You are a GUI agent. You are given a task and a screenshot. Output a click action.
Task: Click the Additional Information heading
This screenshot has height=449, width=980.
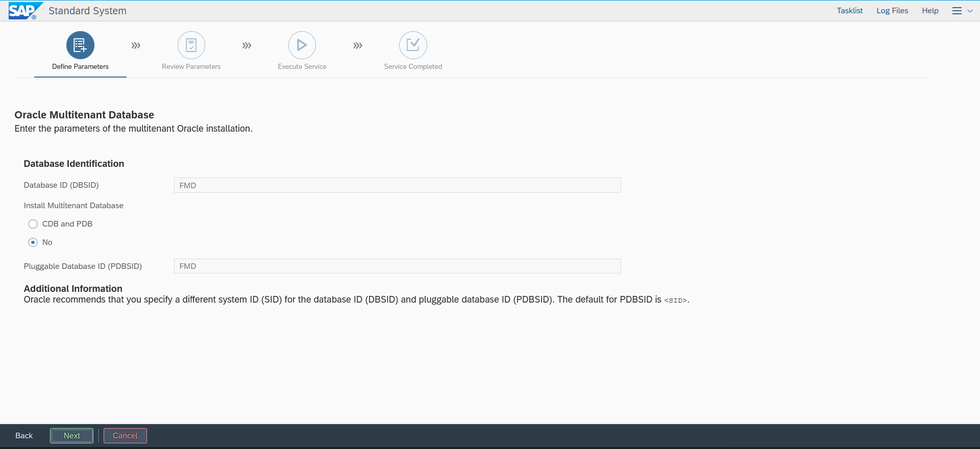pyautogui.click(x=73, y=289)
